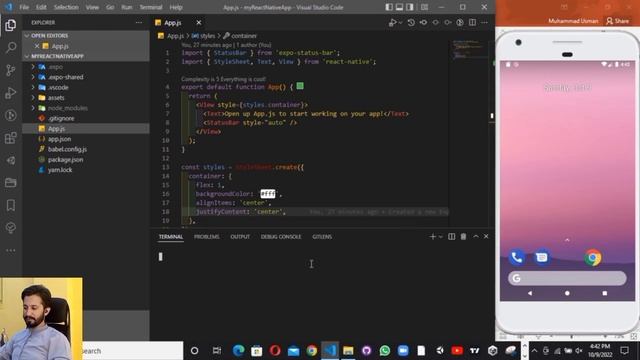Open the Help menu

[176, 7]
